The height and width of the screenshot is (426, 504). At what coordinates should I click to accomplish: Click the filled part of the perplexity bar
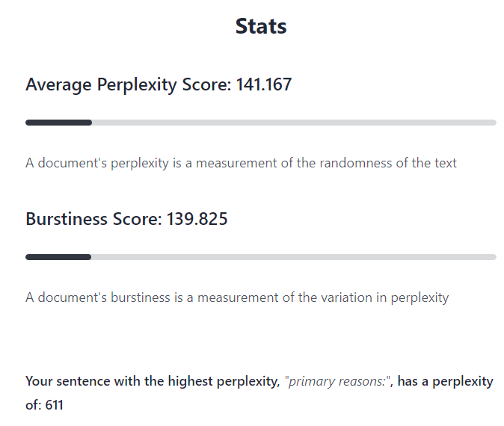coord(58,123)
